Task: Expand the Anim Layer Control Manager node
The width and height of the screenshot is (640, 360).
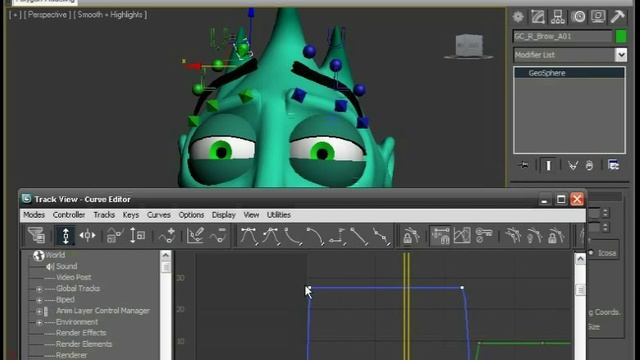Action: (x=39, y=311)
